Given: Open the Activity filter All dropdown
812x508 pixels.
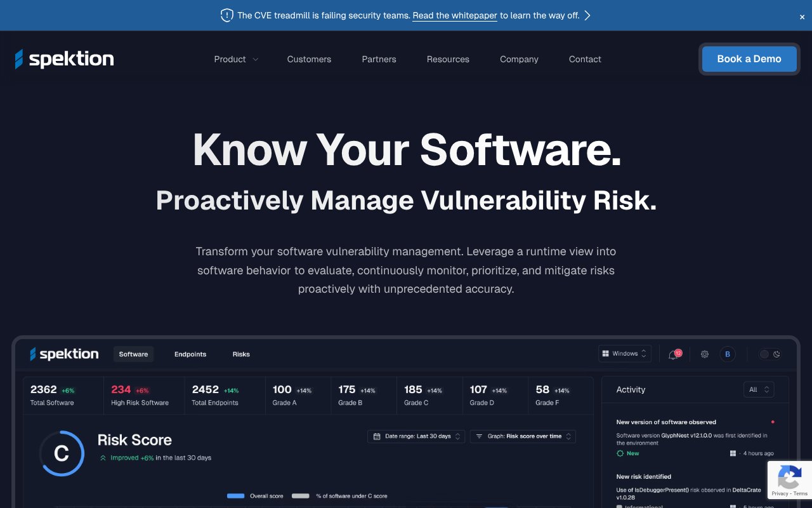Looking at the screenshot, I should tap(758, 390).
